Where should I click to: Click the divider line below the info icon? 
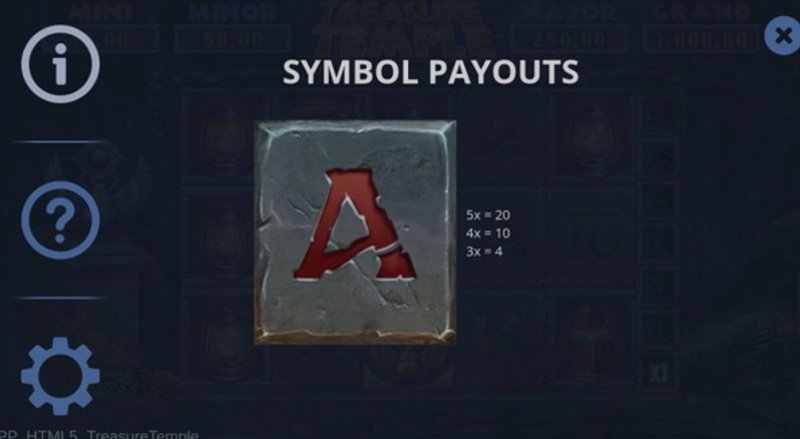[x=60, y=142]
